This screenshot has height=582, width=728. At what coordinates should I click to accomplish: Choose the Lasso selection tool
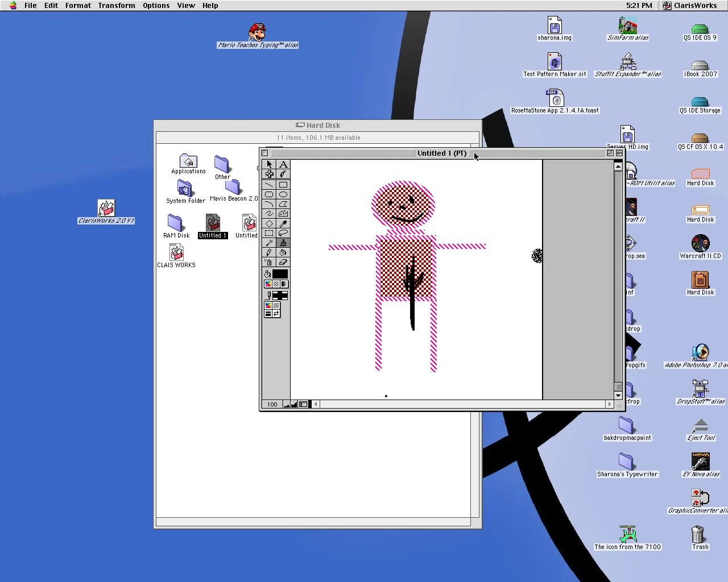point(283,233)
